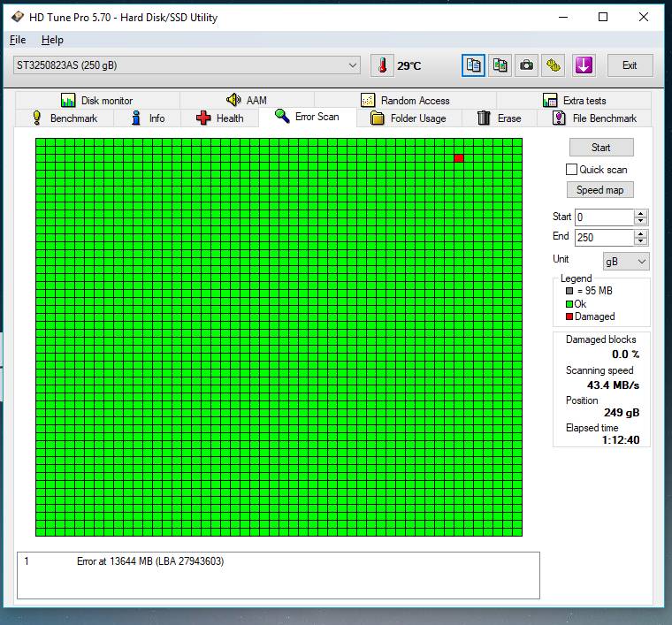Click the 29°C temperature reading
Screen dimensions: 672x625
coord(409,66)
